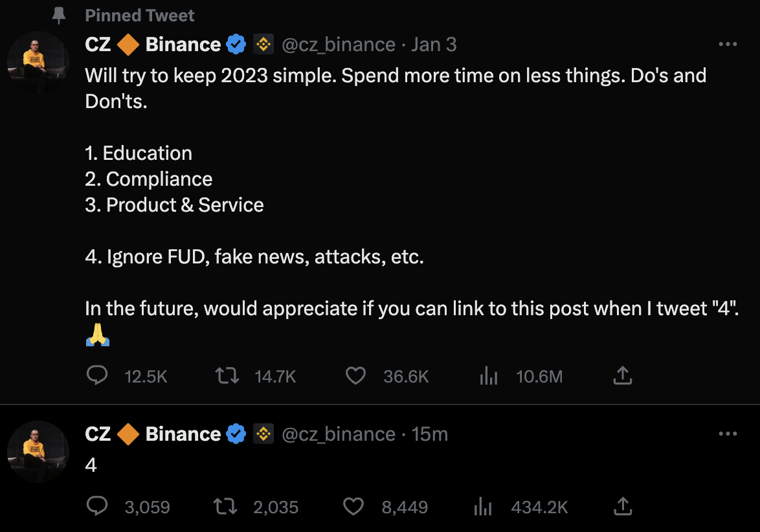Open the @cz_binance handle in pinned tweet
The image size is (760, 532).
[339, 45]
